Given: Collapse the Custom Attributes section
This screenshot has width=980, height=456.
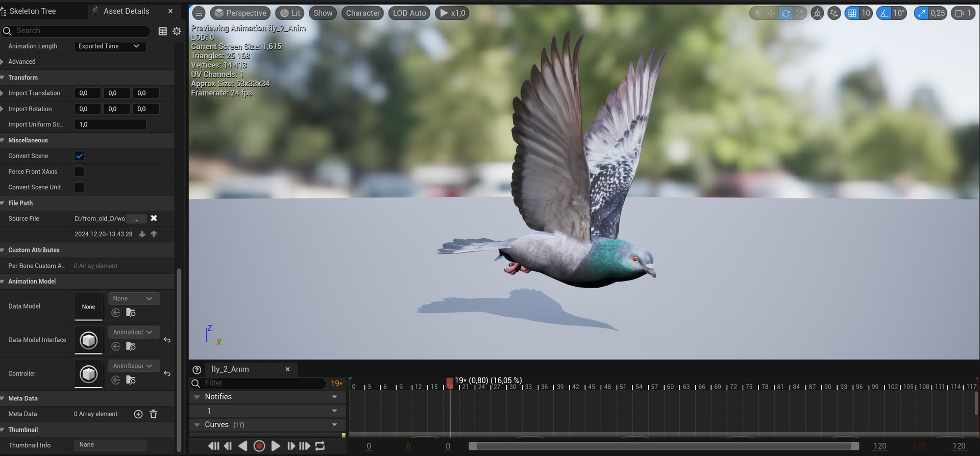Looking at the screenshot, I should [3, 250].
